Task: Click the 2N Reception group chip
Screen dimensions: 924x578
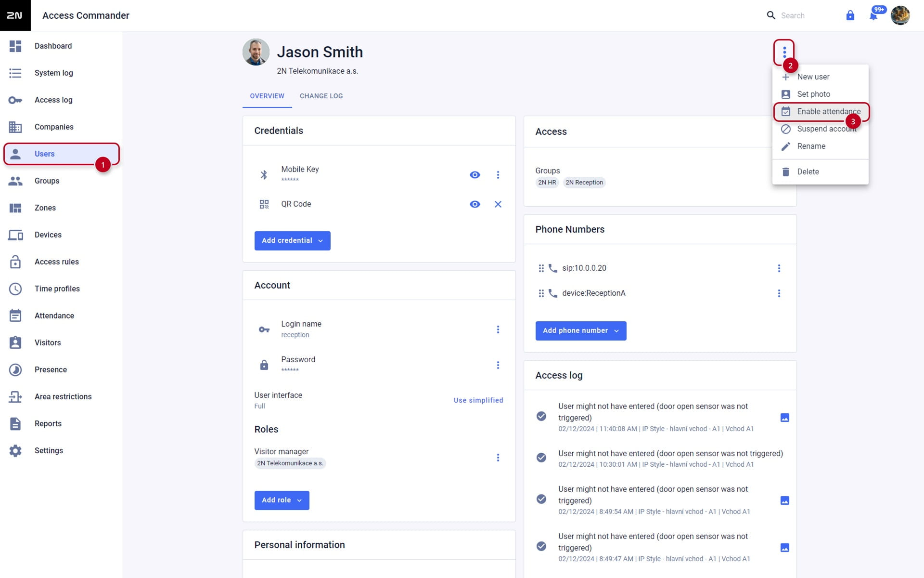Action: tap(584, 183)
